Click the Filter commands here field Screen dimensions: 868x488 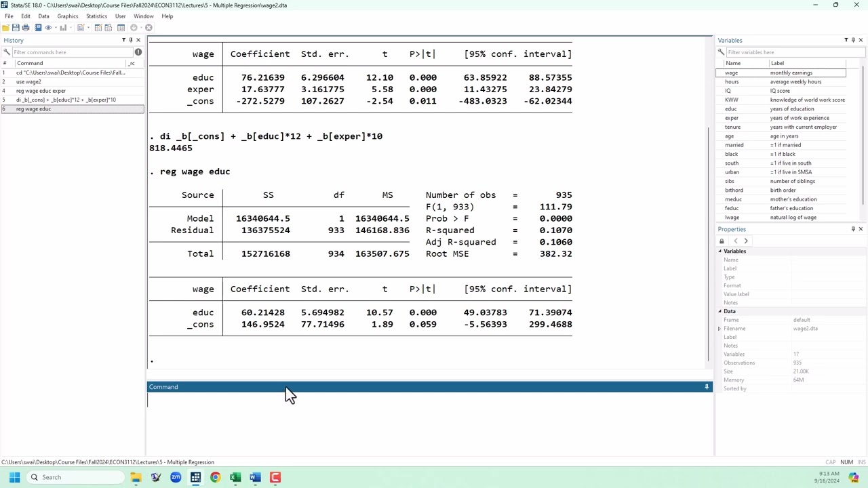pos(72,52)
